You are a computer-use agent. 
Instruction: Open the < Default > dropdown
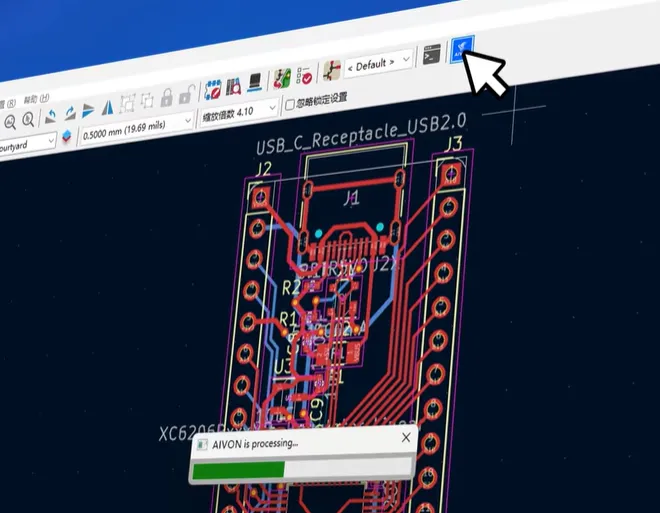tap(378, 64)
